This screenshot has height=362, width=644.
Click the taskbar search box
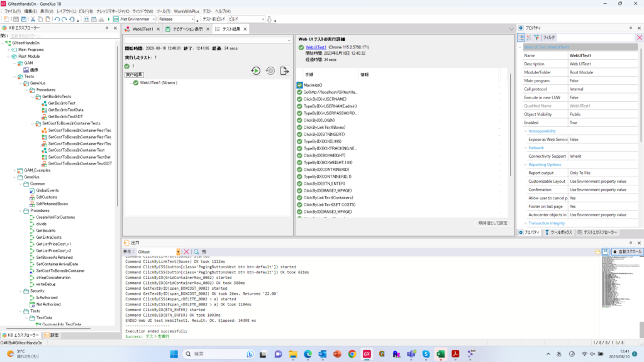(219, 354)
